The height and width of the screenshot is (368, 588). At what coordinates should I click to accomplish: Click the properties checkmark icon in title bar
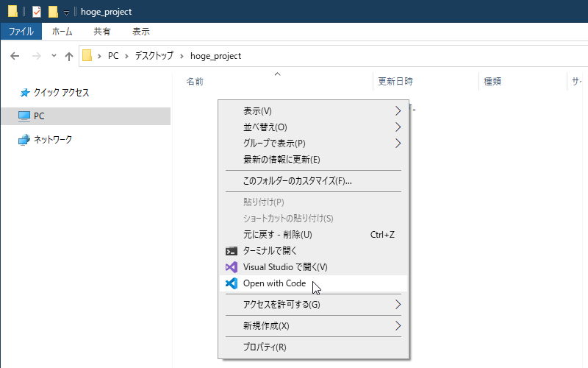coord(36,12)
